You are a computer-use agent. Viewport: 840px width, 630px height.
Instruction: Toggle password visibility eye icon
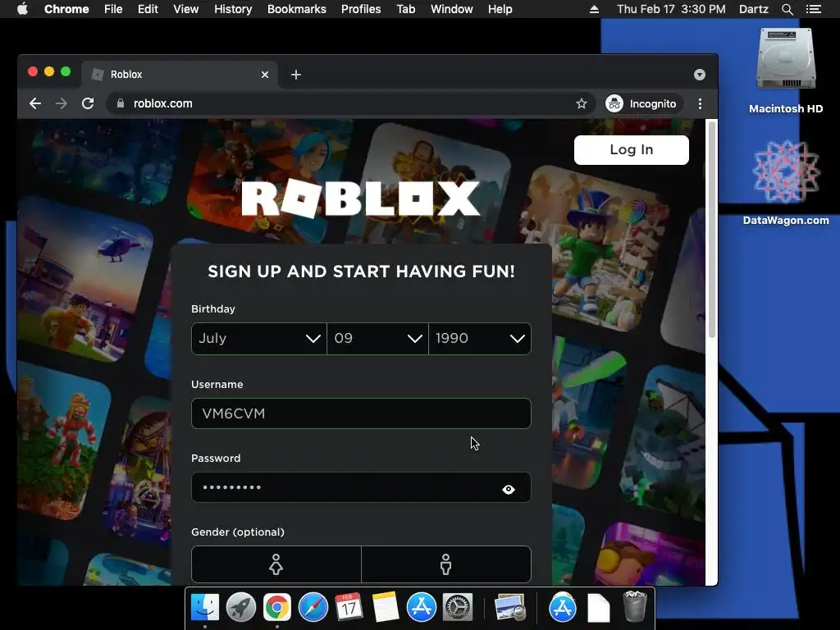[509, 489]
